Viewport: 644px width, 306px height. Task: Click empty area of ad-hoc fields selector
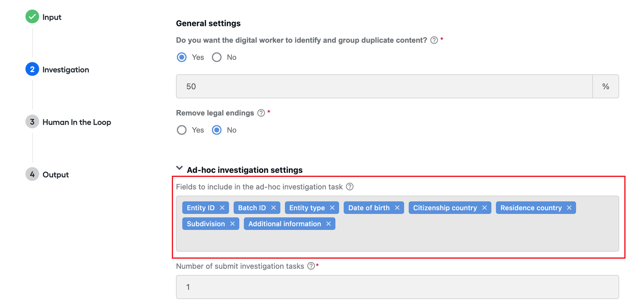[x=397, y=241]
